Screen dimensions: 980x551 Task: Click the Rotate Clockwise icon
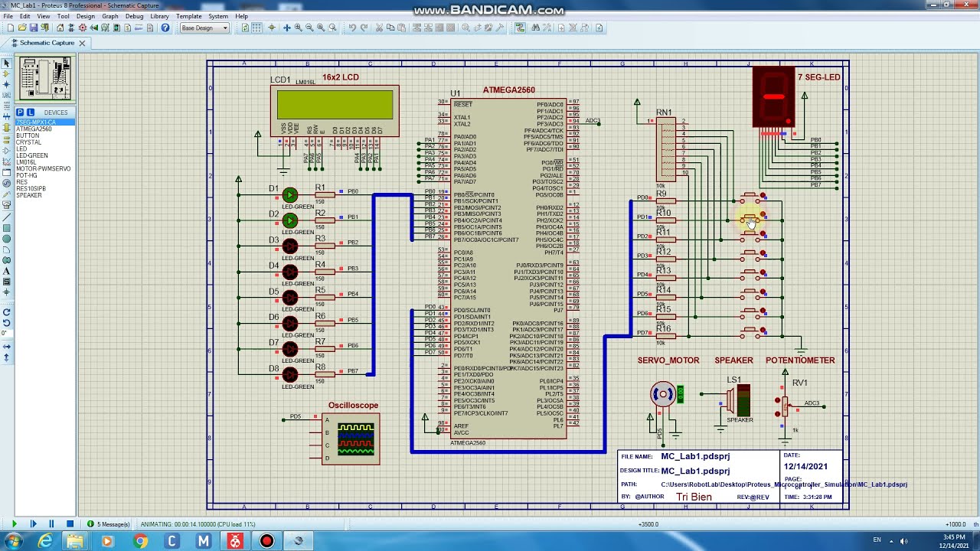coord(6,312)
